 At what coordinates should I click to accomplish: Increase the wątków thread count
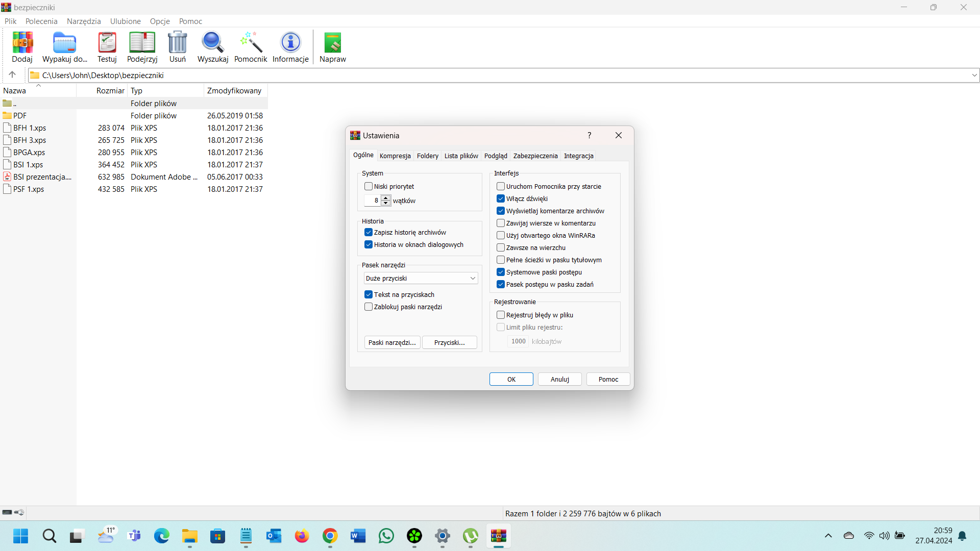tap(386, 198)
